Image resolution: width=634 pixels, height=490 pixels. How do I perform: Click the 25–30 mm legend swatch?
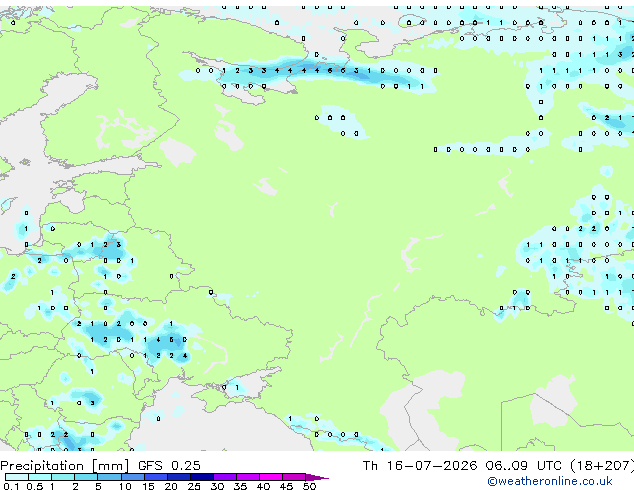[201, 477]
